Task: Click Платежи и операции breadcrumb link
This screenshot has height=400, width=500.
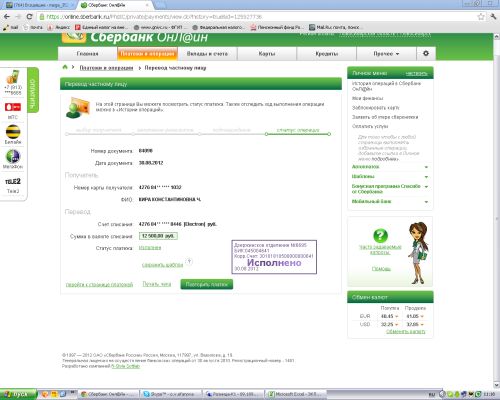Action: click(106, 68)
